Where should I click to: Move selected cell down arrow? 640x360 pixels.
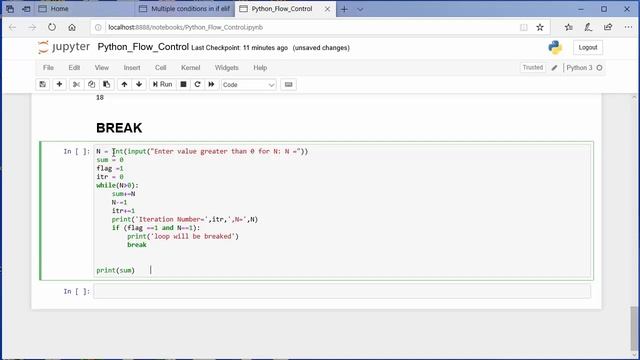(x=139, y=84)
